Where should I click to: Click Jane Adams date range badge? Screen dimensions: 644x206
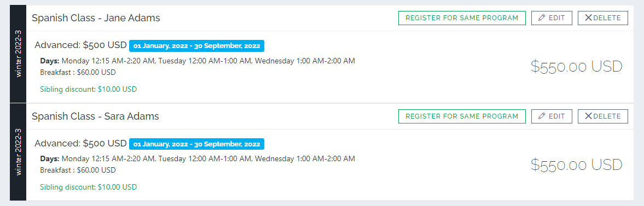197,46
